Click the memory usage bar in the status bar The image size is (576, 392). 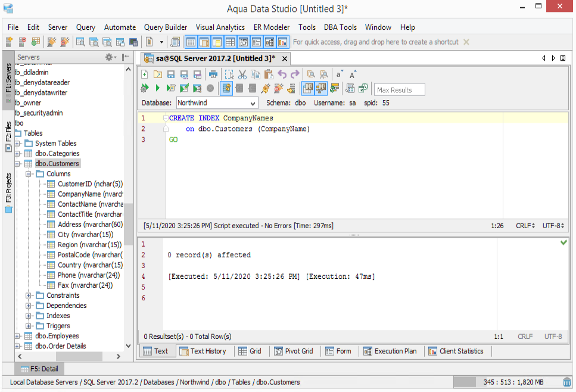tap(507, 382)
